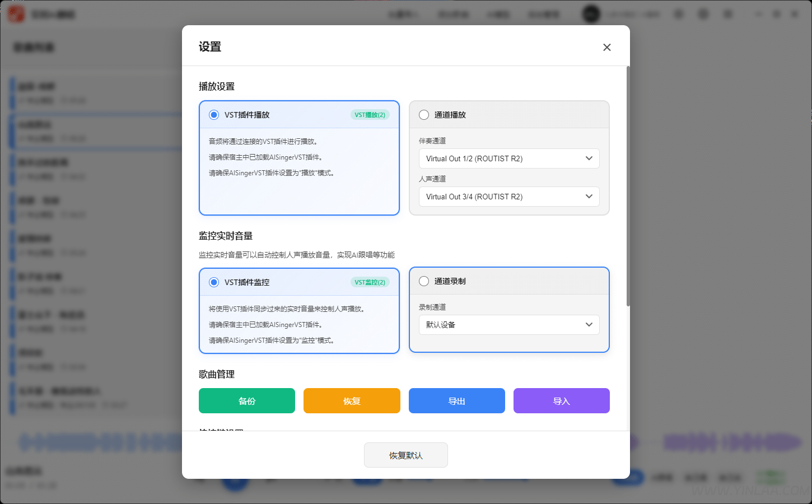Open the 人声通道 Virtual Out 3/4 dropdown
This screenshot has width=812, height=504.
508,197
